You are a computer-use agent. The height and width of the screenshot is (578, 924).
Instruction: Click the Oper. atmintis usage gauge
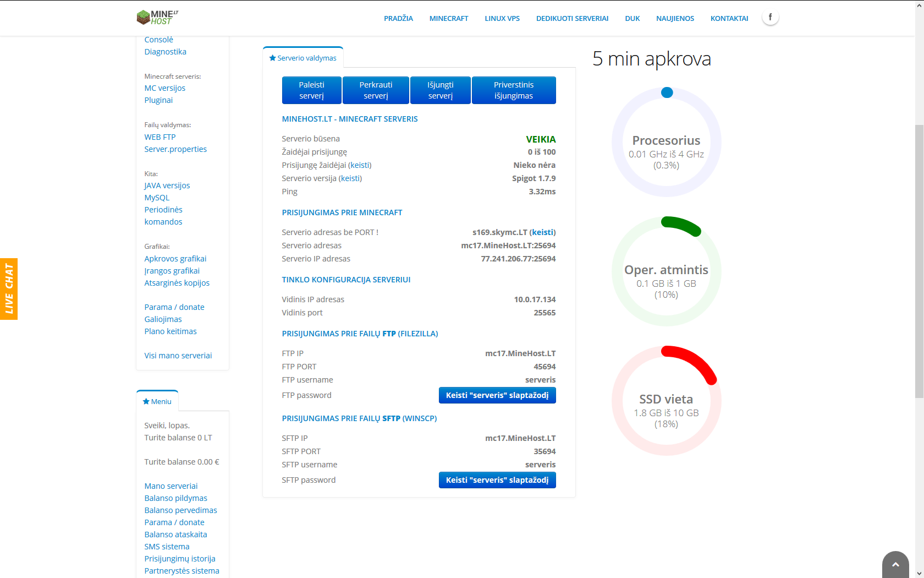tap(667, 271)
